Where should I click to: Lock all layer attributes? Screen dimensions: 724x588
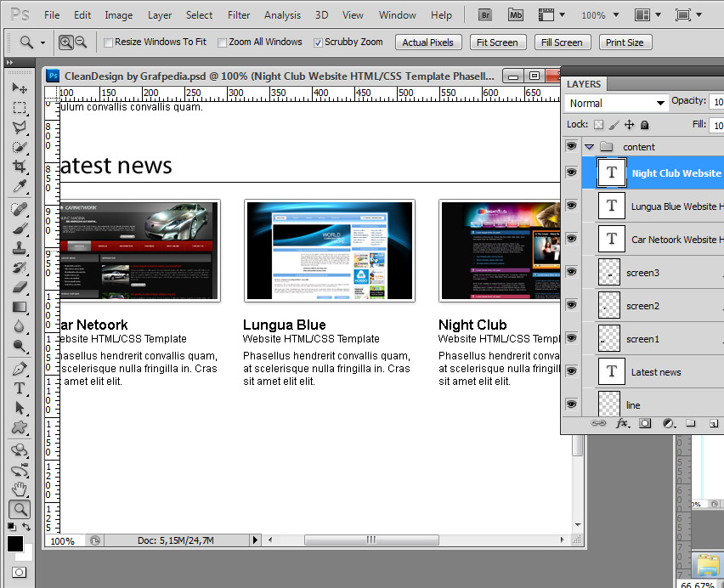click(x=645, y=125)
